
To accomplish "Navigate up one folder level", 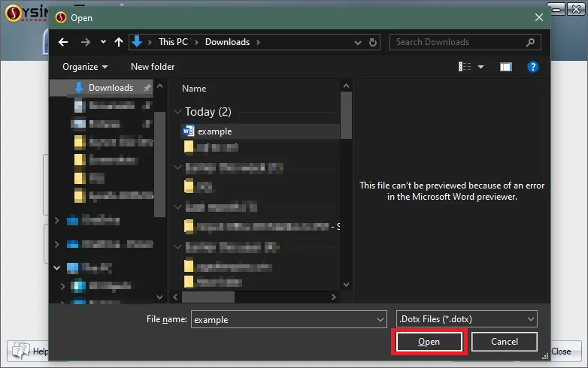I will (119, 42).
